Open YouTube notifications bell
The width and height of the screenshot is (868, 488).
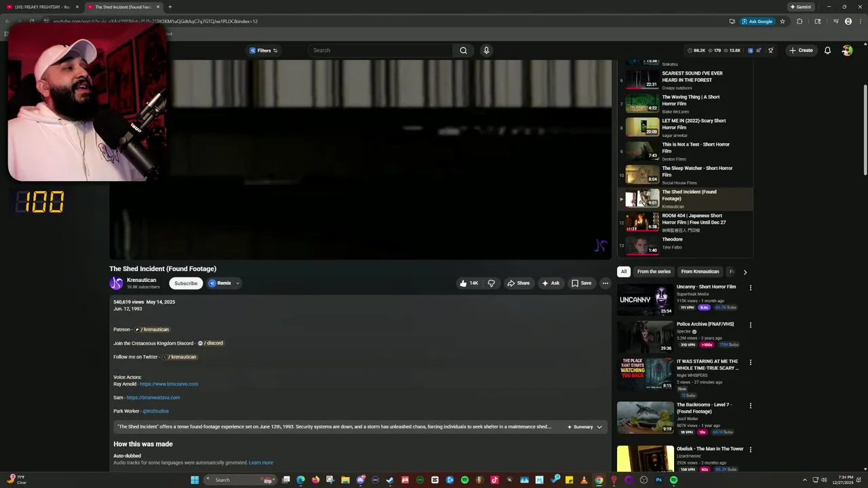[x=827, y=50]
